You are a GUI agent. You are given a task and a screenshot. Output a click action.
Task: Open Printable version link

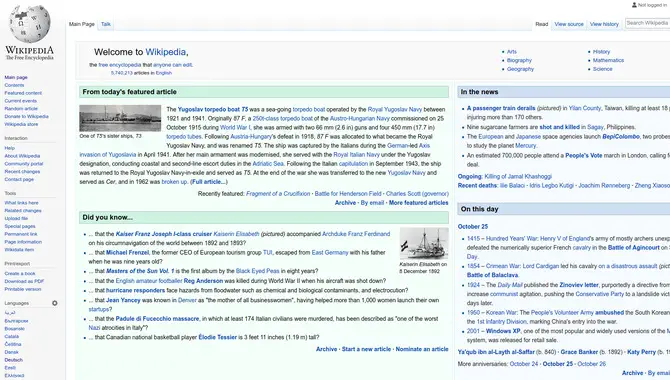pyautogui.click(x=23, y=289)
